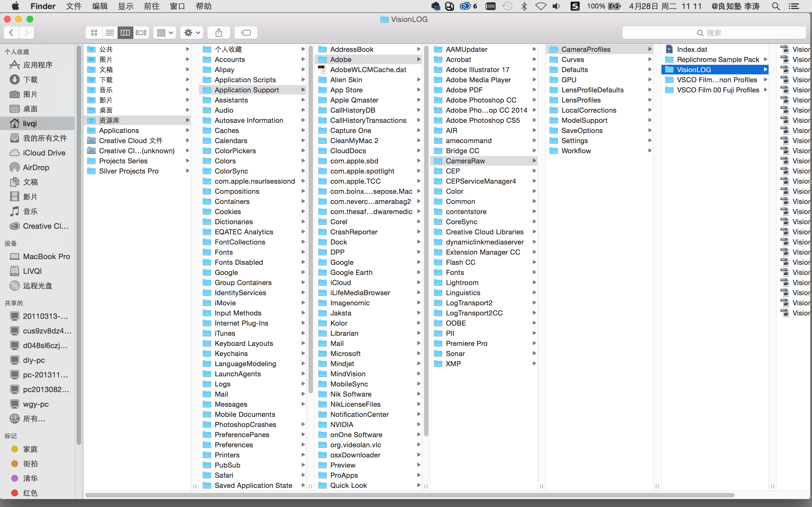Open the 前往 menu
812x507 pixels.
pos(151,6)
